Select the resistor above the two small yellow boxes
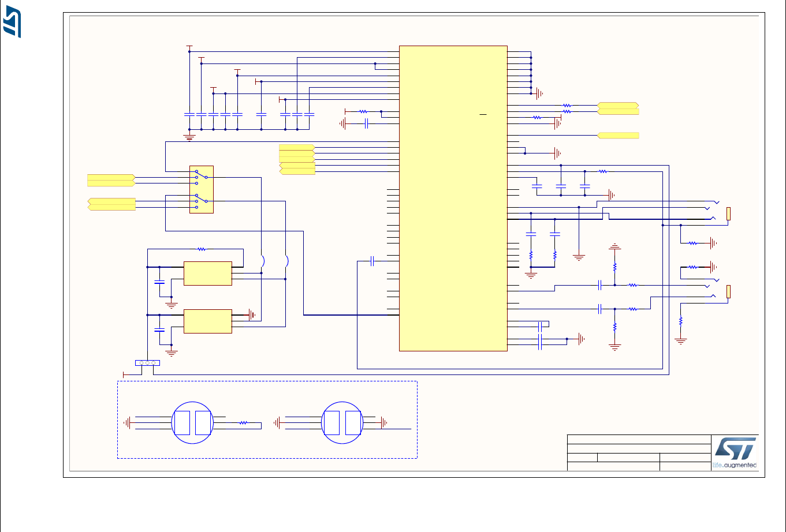Screen dimensions: 786x532 202,249
